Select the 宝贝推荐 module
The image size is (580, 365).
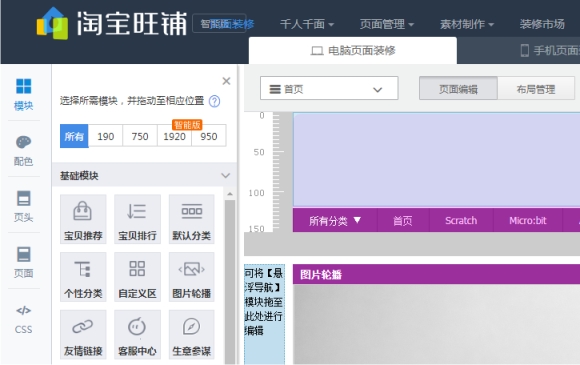tap(83, 219)
